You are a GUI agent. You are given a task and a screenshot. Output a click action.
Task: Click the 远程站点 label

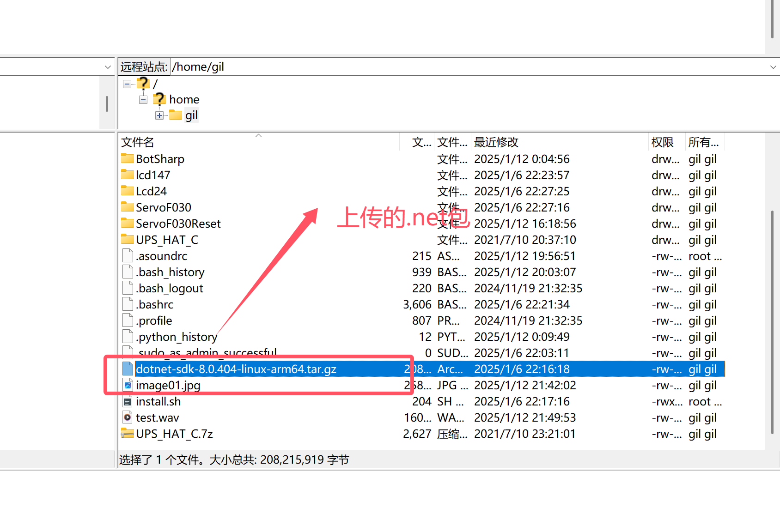[x=144, y=67]
